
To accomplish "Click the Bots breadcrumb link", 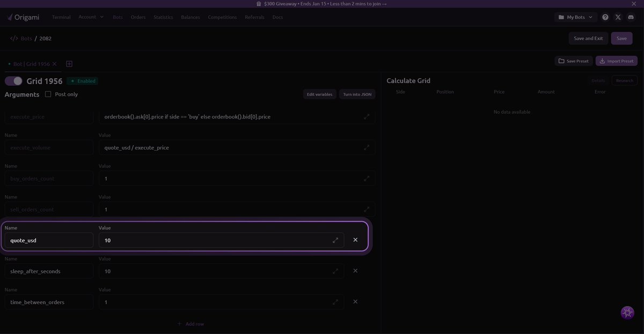I will [x=26, y=39].
